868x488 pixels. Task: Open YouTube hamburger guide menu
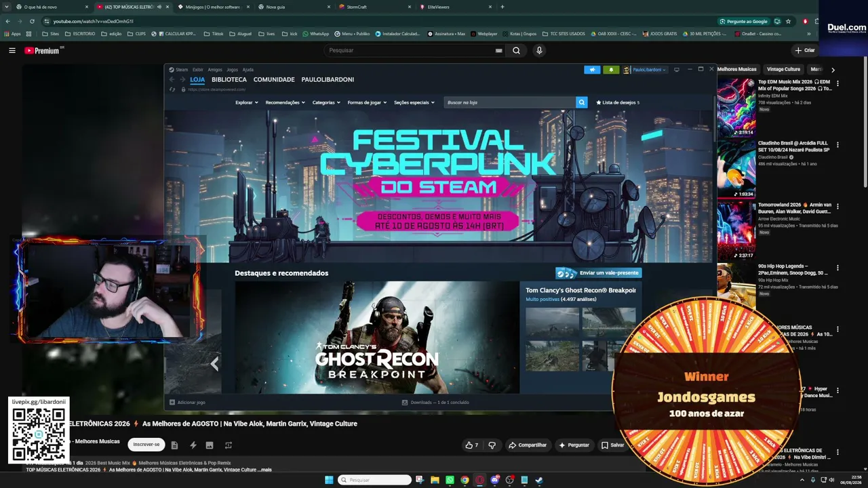[x=12, y=50]
